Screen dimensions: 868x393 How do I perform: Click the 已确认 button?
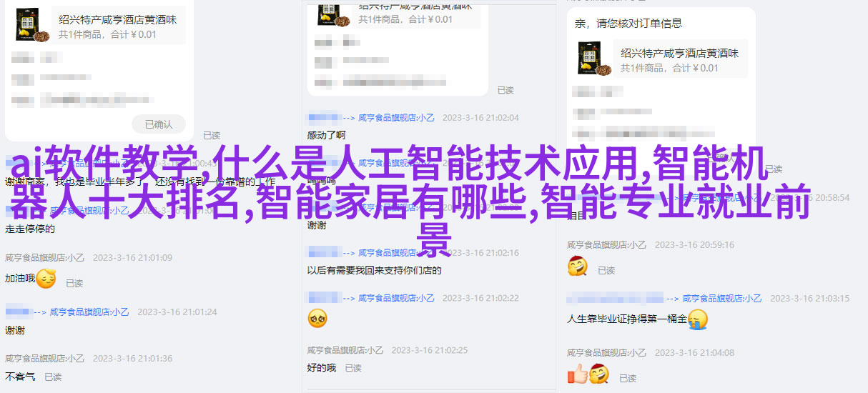159,124
